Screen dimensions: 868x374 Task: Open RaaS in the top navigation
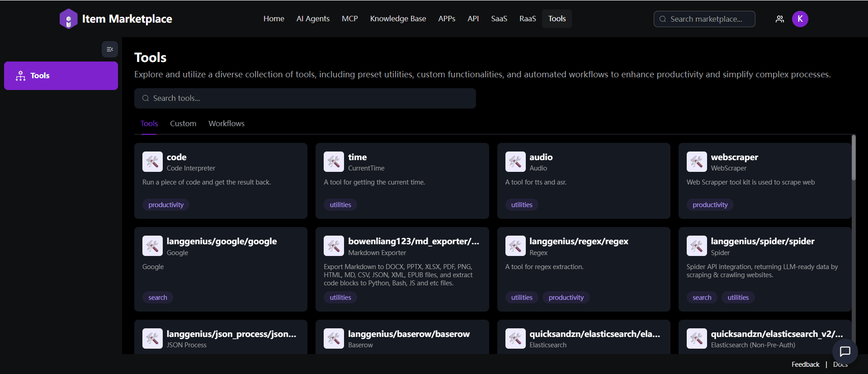[528, 19]
